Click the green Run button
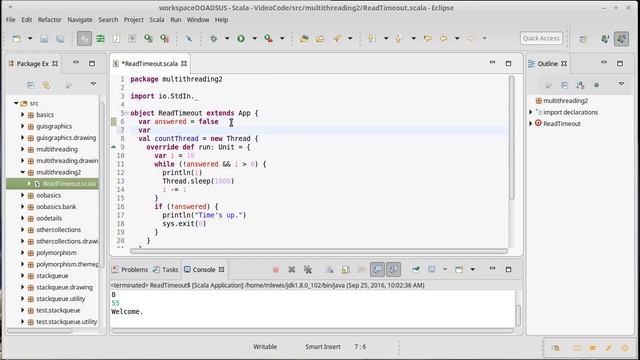The width and height of the screenshot is (640, 360). click(241, 38)
